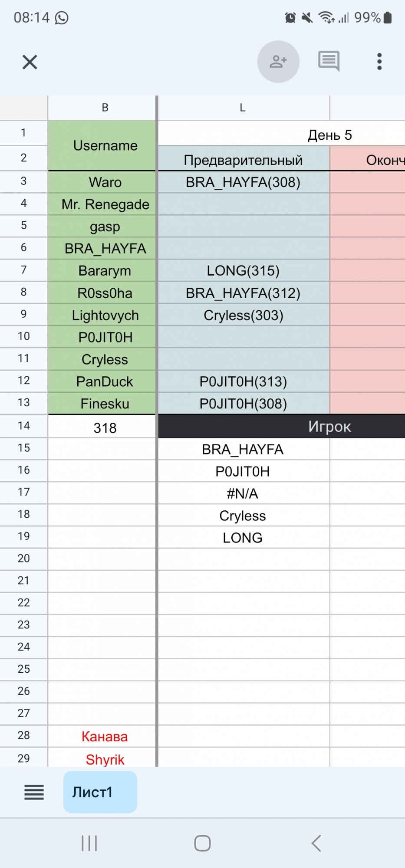Viewport: 405px width, 868px height.
Task: Tap Android home button
Action: coord(202,843)
